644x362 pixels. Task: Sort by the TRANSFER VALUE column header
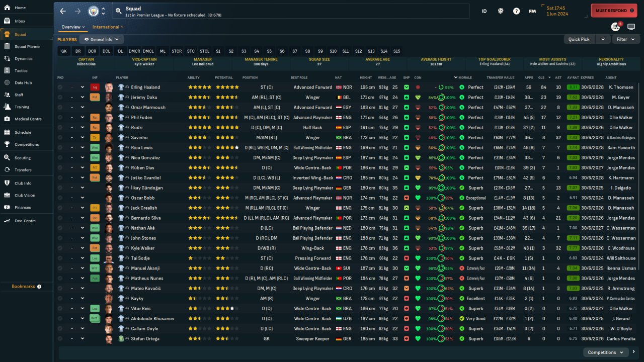501,77
